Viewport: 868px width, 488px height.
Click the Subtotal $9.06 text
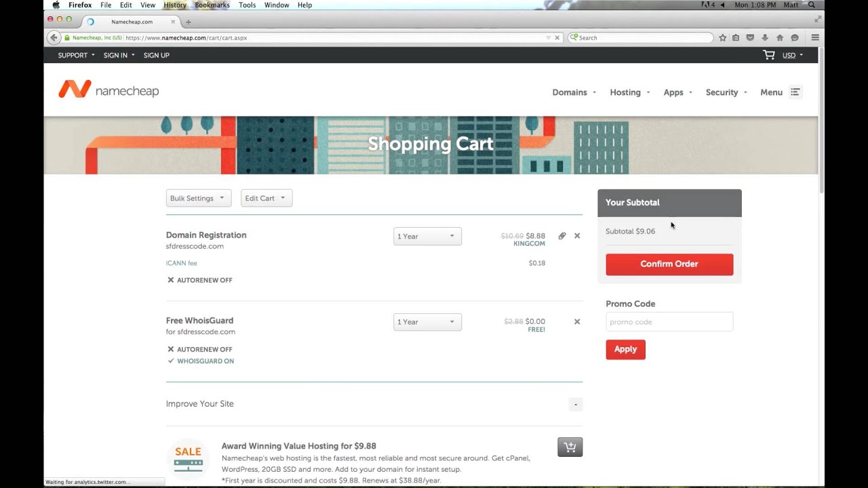[631, 231]
